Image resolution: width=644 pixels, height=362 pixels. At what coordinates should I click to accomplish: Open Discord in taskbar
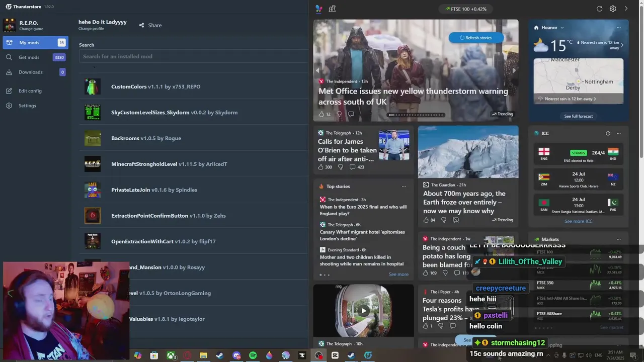click(236, 355)
